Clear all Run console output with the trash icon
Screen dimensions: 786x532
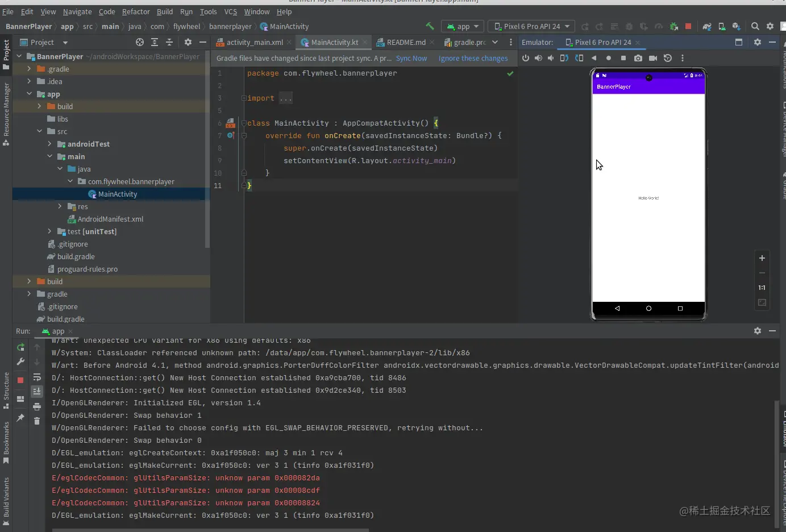click(37, 421)
